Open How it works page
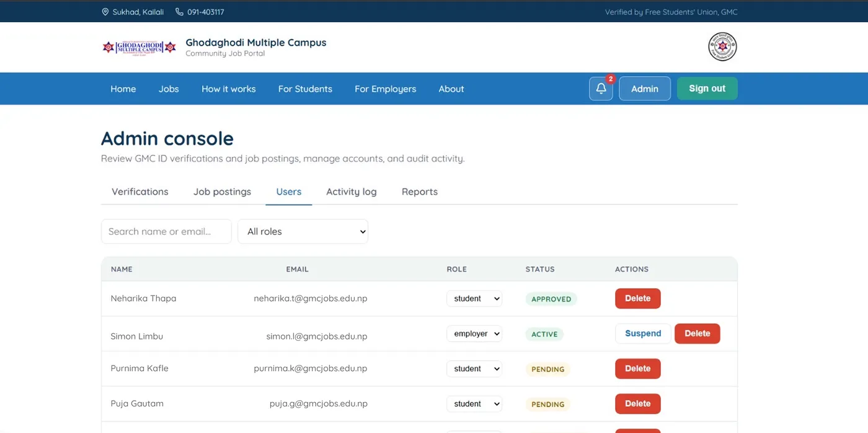 (229, 89)
